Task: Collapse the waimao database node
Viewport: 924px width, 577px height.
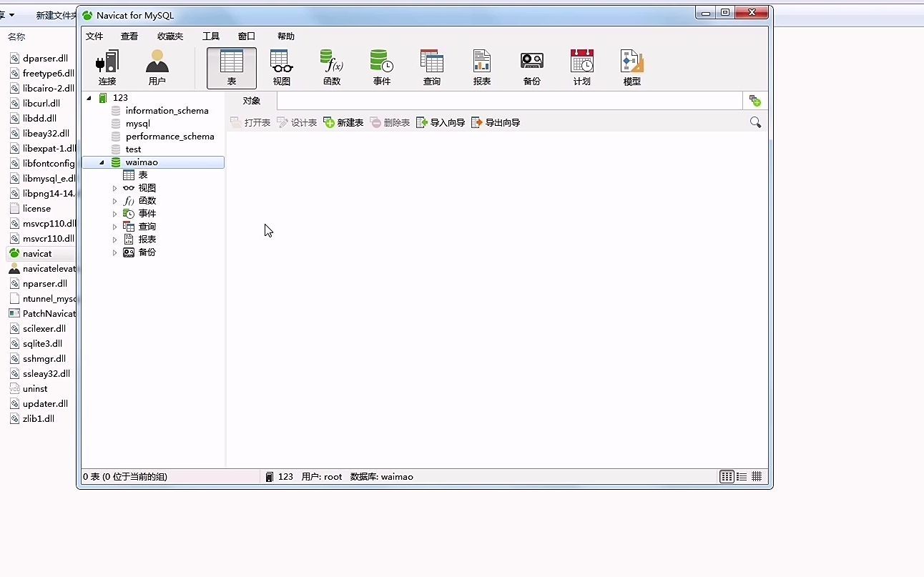Action: (x=102, y=162)
